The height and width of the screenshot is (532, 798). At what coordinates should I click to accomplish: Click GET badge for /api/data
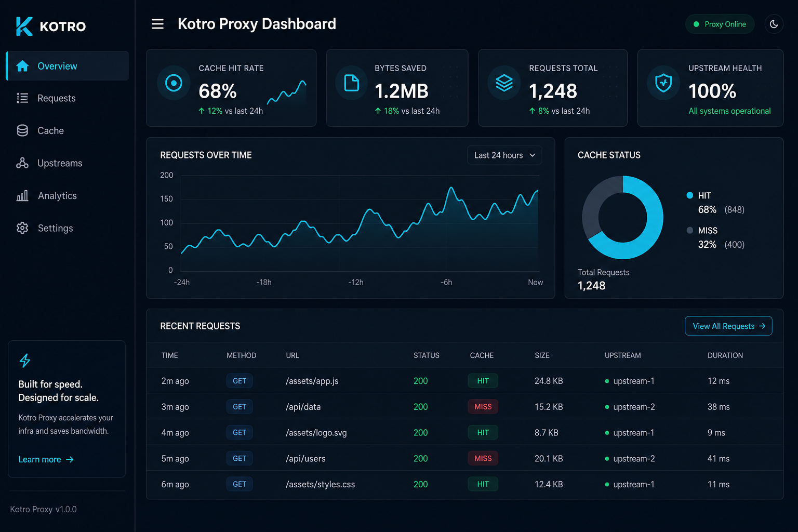click(x=240, y=407)
